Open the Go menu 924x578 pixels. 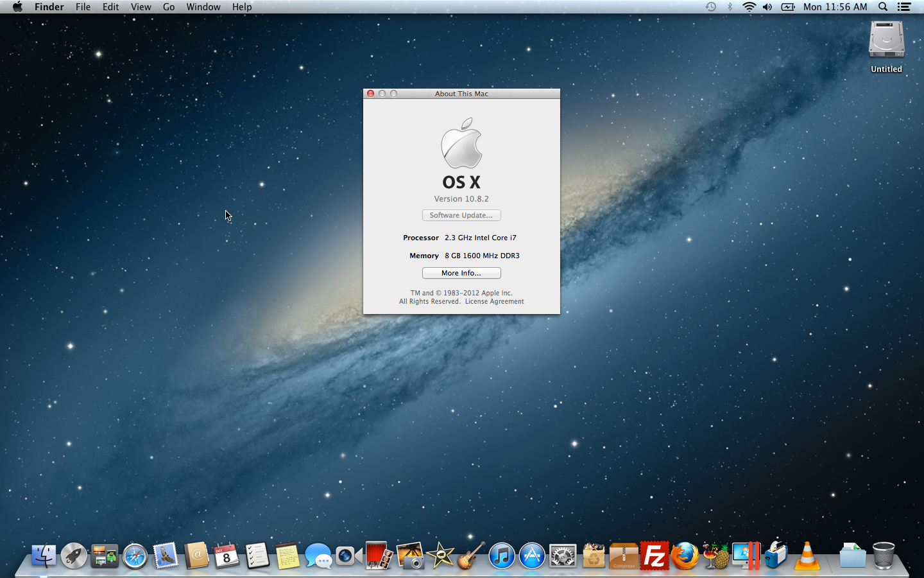pyautogui.click(x=169, y=7)
